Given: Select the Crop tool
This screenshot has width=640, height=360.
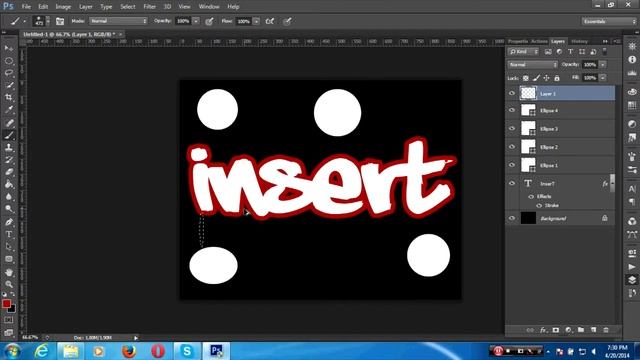Looking at the screenshot, I should pyautogui.click(x=9, y=98).
